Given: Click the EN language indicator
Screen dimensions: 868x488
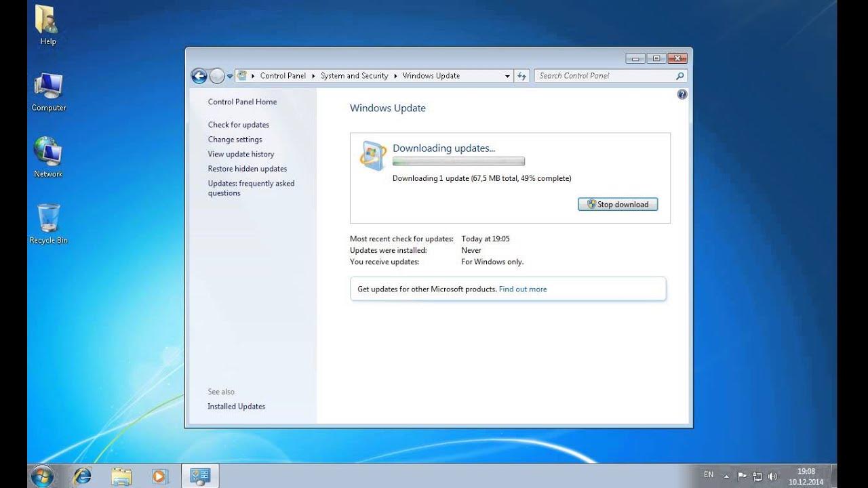Looking at the screenshot, I should point(709,475).
